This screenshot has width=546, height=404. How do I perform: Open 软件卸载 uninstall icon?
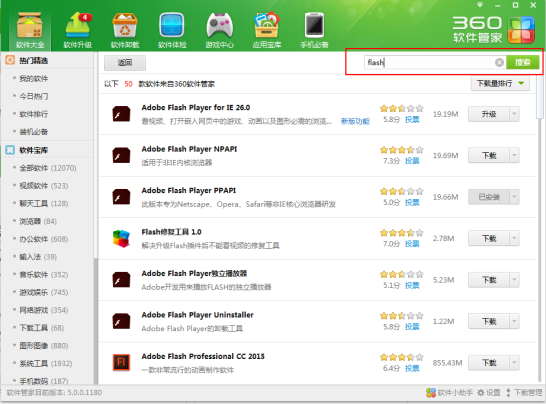click(x=125, y=30)
